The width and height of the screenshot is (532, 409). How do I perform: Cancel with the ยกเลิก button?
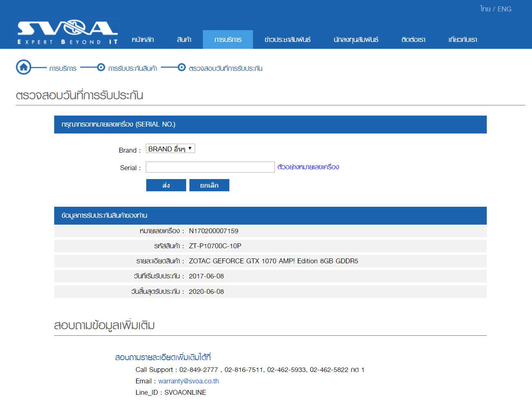point(209,185)
